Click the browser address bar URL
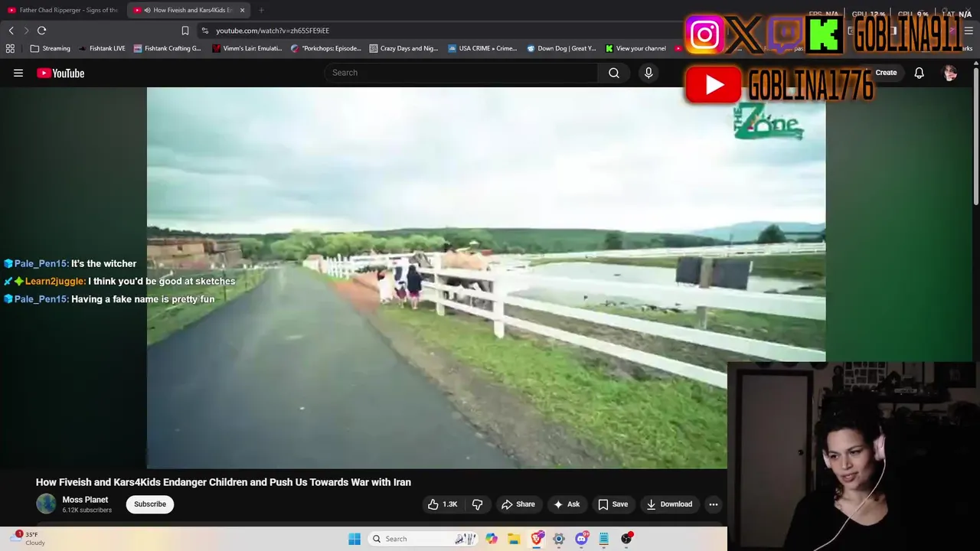The height and width of the screenshot is (551, 980). tap(273, 31)
